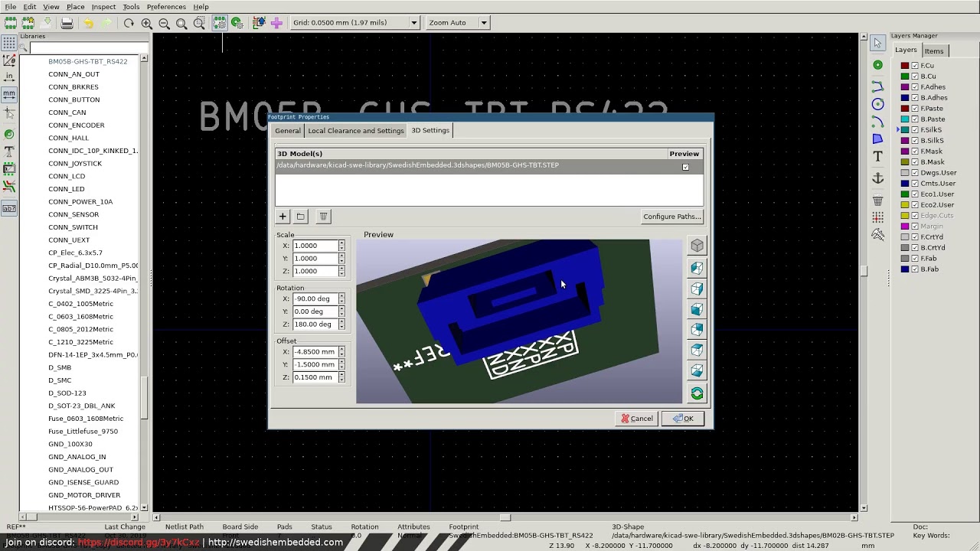Adjust Offset X spinner arrows
The height and width of the screenshot is (551, 980).
(x=341, y=352)
